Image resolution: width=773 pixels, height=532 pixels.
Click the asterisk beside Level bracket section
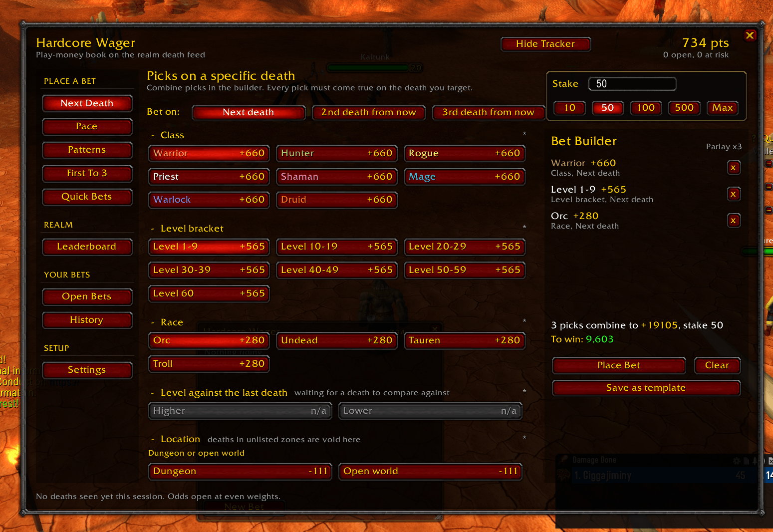(524, 228)
